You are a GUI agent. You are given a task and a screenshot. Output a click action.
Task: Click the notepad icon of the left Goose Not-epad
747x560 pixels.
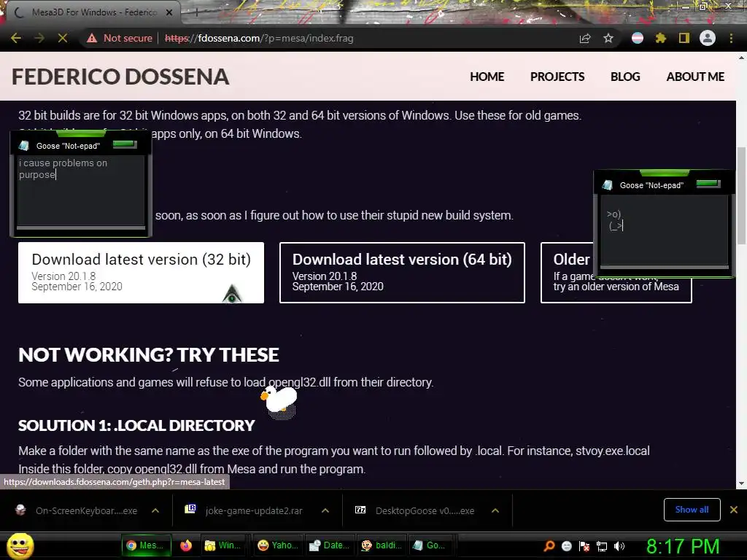(24, 146)
